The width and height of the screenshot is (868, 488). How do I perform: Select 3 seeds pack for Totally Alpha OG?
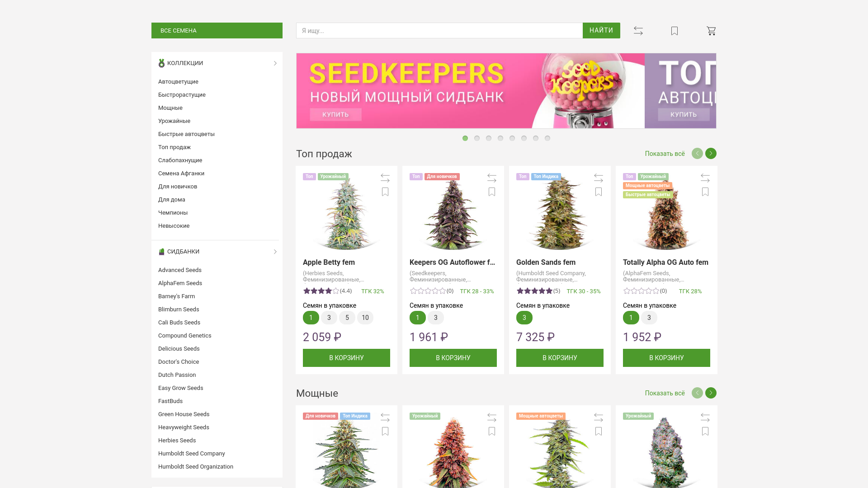click(x=649, y=318)
